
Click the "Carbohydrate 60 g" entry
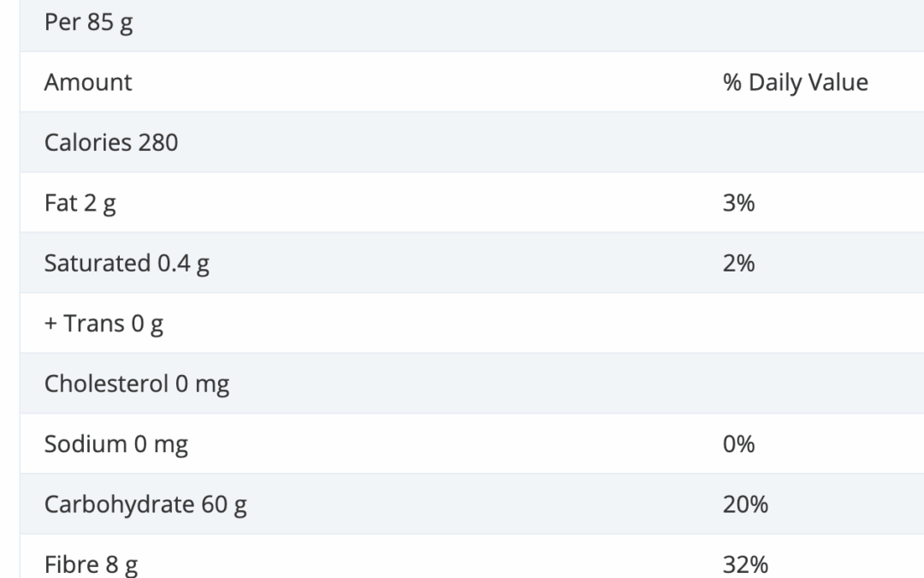(x=145, y=504)
